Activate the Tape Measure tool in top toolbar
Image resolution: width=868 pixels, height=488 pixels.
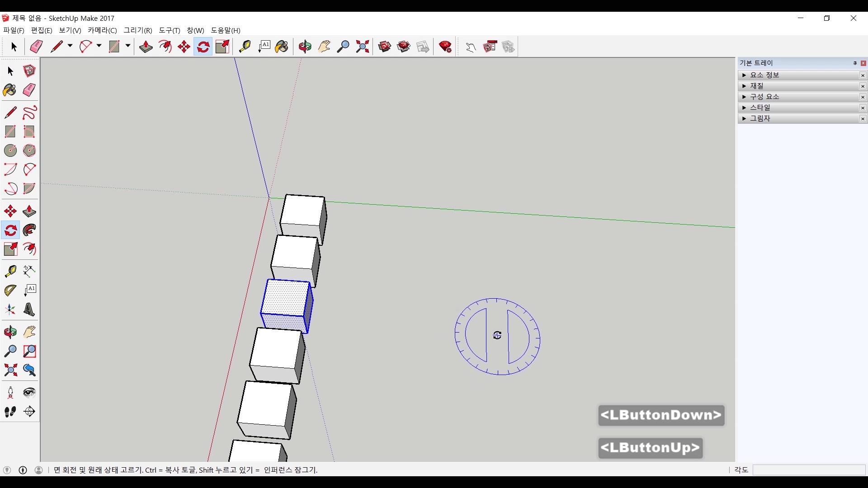click(x=245, y=47)
